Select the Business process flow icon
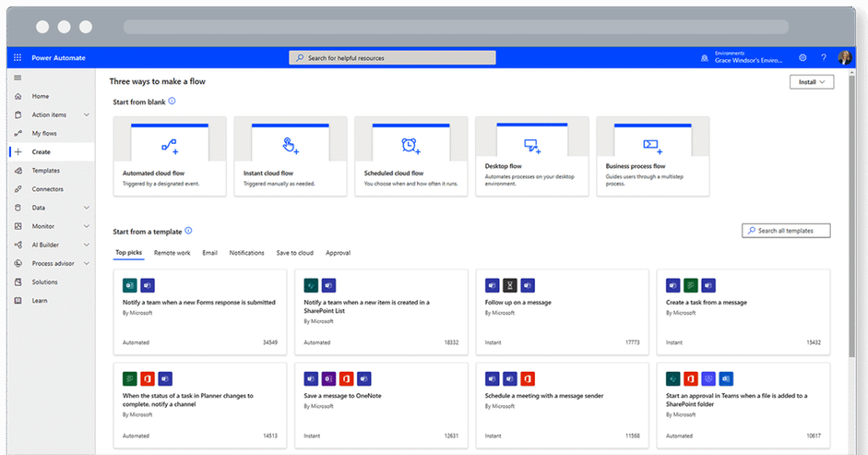Image resolution: width=868 pixels, height=455 pixels. (x=653, y=146)
